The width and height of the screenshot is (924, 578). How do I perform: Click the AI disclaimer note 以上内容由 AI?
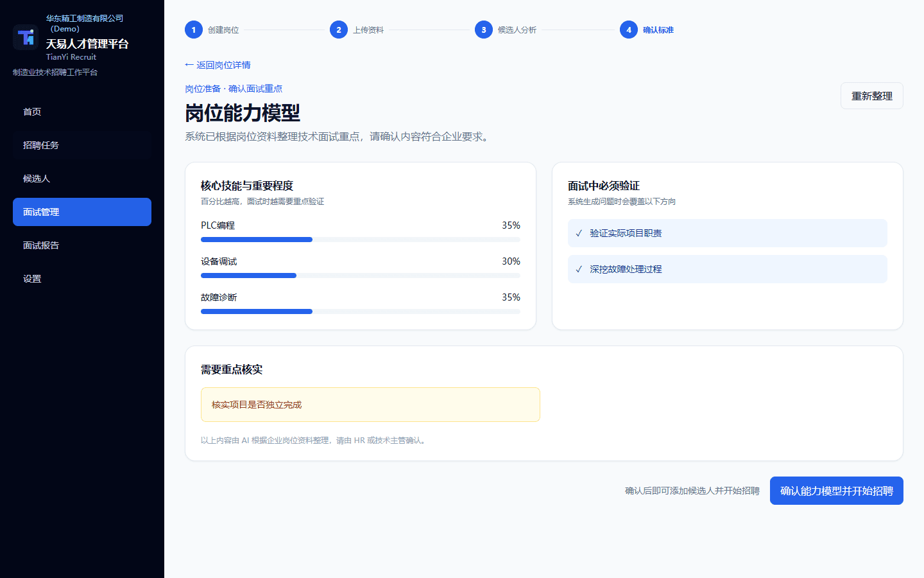tap(314, 440)
